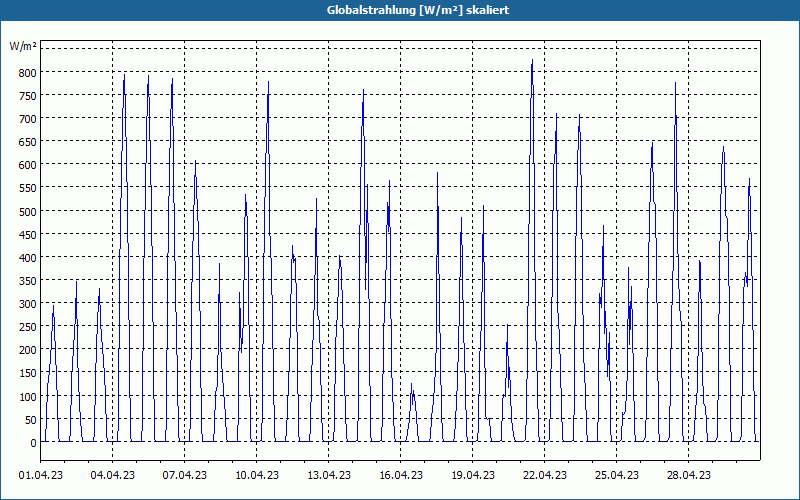The width and height of the screenshot is (800, 500).
Task: Click the 22.04.23 date label
Action: (x=544, y=476)
